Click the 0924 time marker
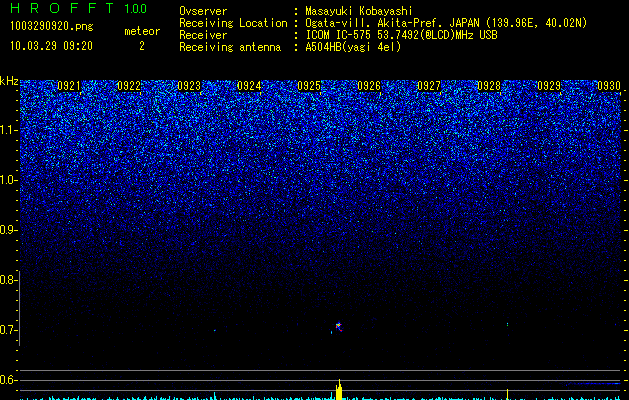629x400 pixels. 249,86
